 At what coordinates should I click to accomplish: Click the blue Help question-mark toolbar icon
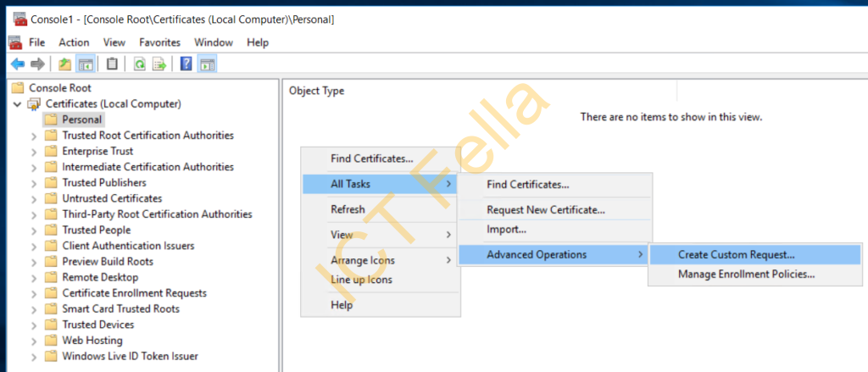tap(186, 64)
